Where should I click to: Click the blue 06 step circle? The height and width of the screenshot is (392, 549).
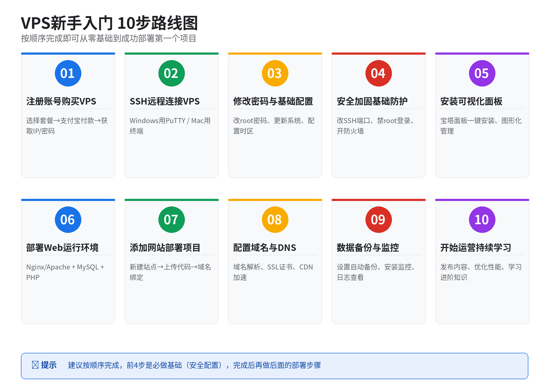[68, 220]
